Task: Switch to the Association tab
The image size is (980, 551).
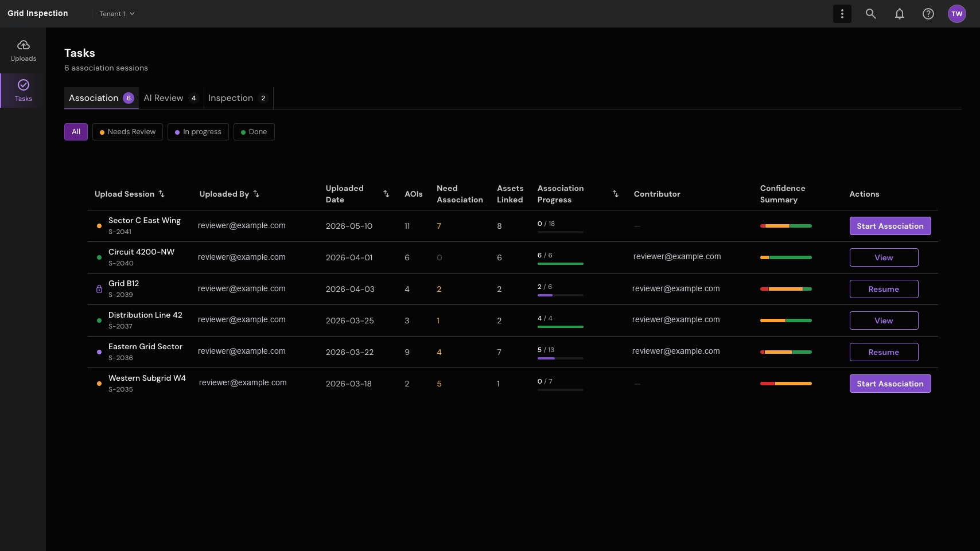Action: 102,98
